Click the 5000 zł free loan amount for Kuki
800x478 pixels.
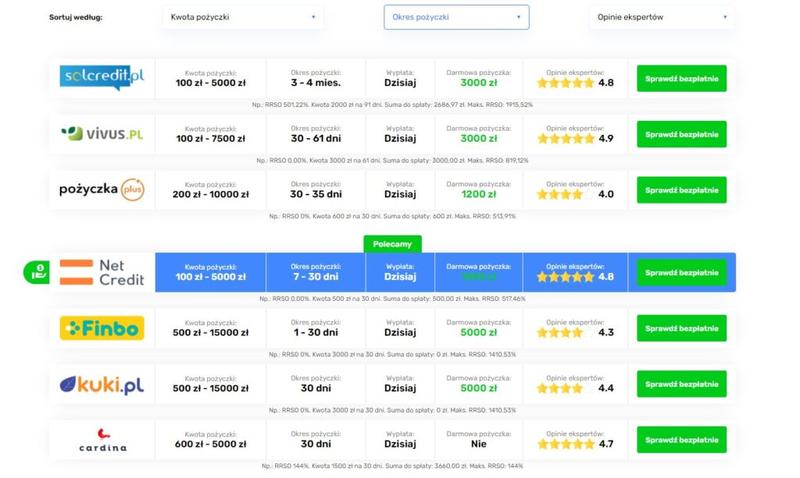point(478,389)
